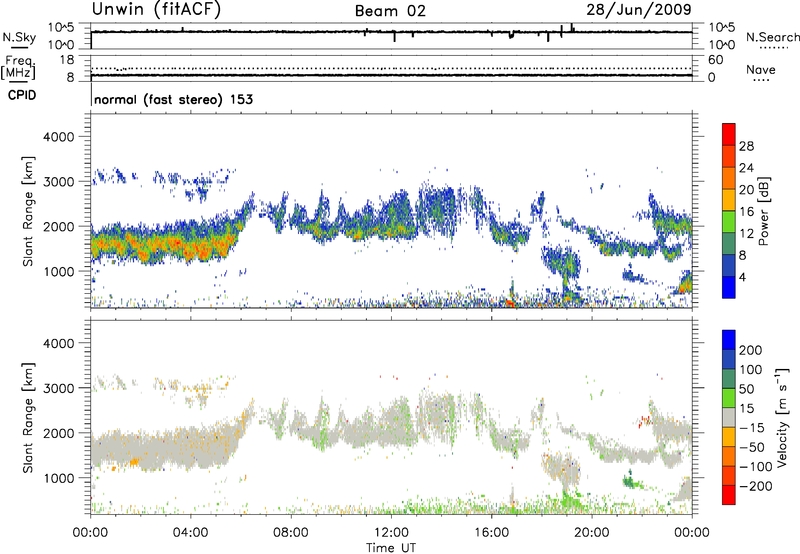Click the "20:00" time tick label

point(591,533)
